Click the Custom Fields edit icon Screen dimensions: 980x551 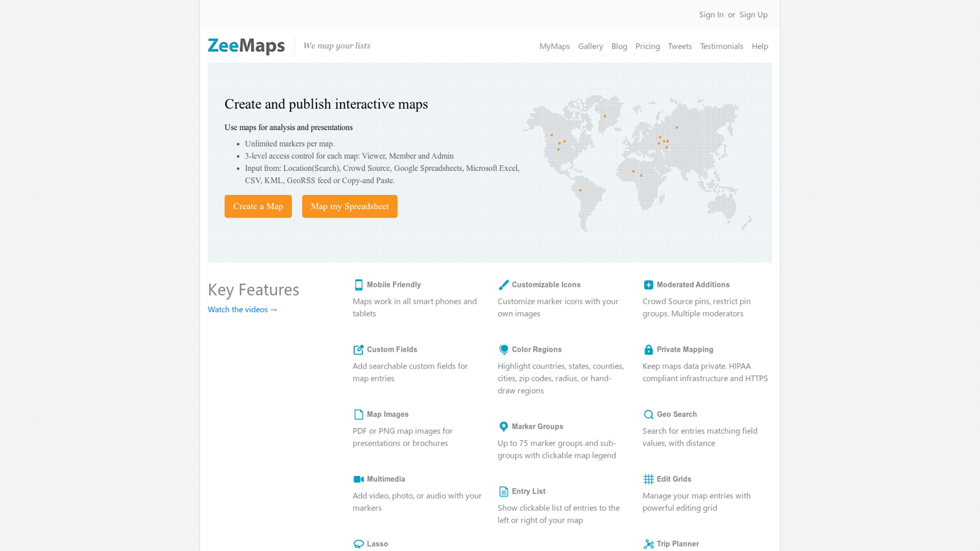(x=359, y=350)
